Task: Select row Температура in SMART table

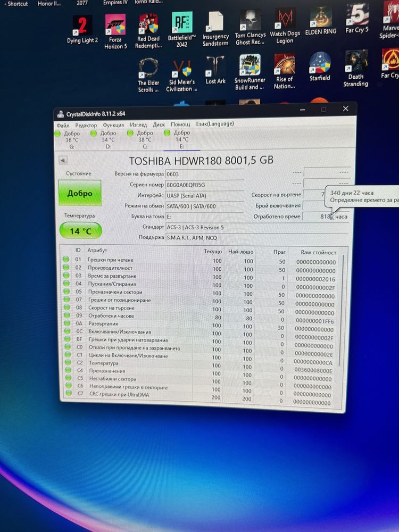Action: pos(199,365)
